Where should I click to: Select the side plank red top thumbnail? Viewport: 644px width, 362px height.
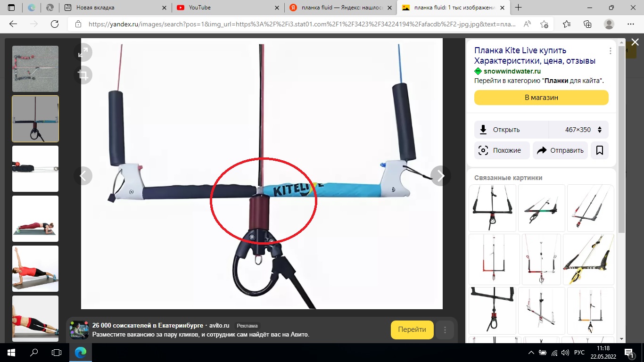(35, 269)
